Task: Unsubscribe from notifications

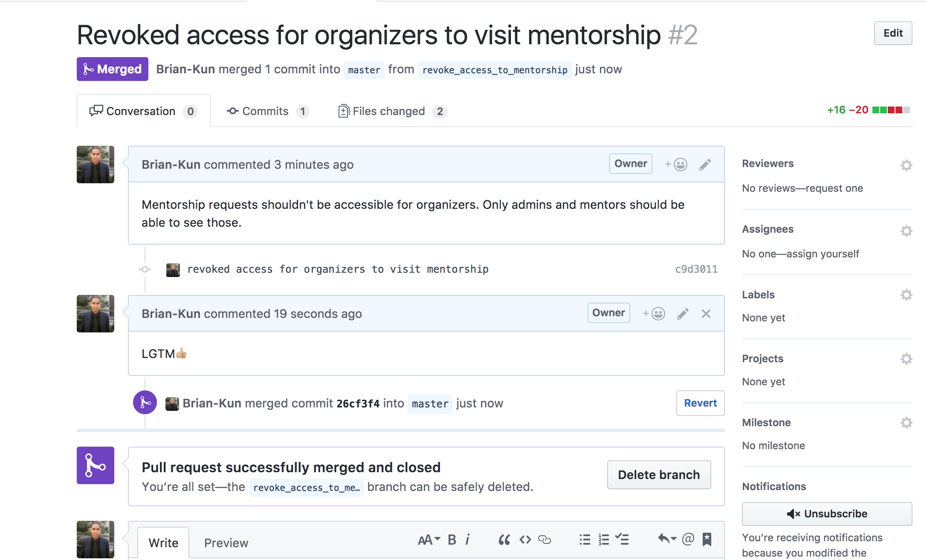Action: point(827,514)
